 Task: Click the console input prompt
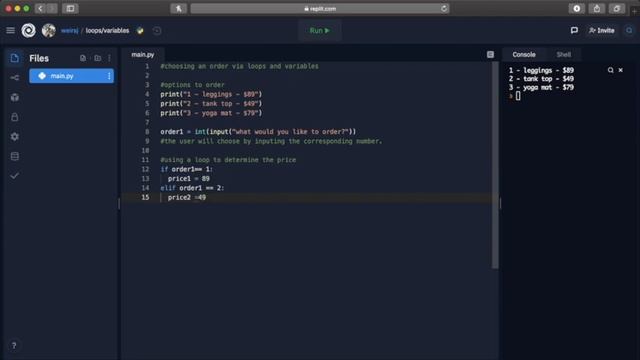pos(518,96)
